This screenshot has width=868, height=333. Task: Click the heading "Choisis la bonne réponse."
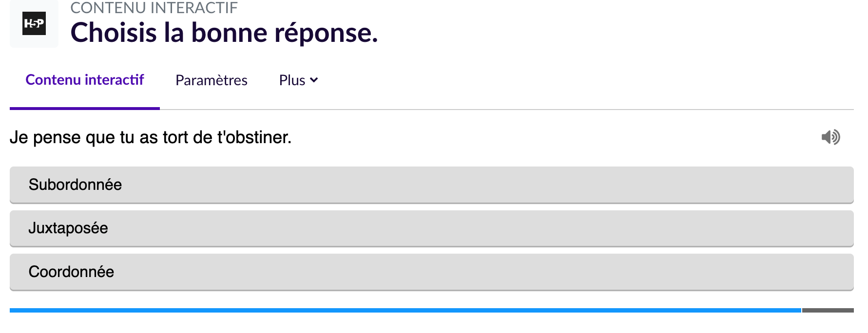click(x=224, y=33)
